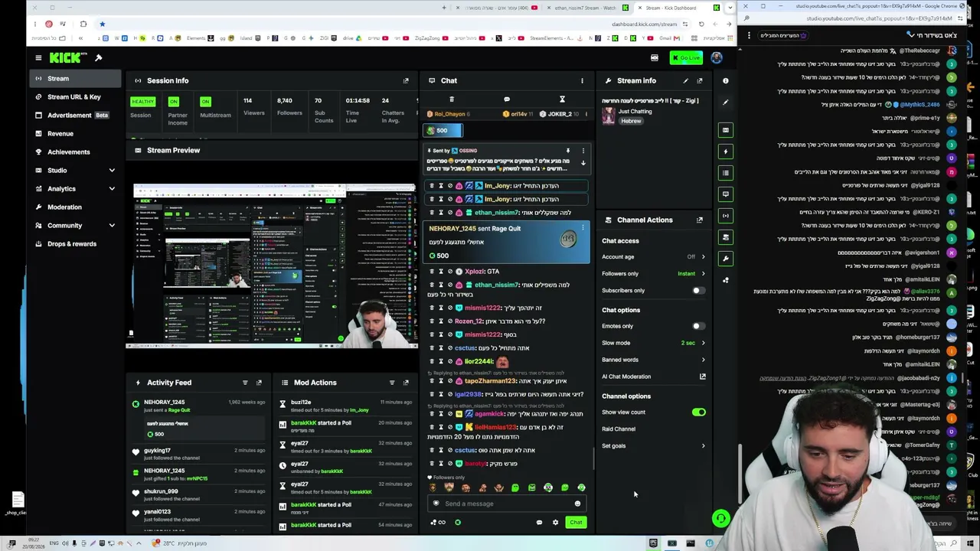Open the Activity Feed filter
Image resolution: width=980 pixels, height=551 pixels.
pyautogui.click(x=245, y=383)
